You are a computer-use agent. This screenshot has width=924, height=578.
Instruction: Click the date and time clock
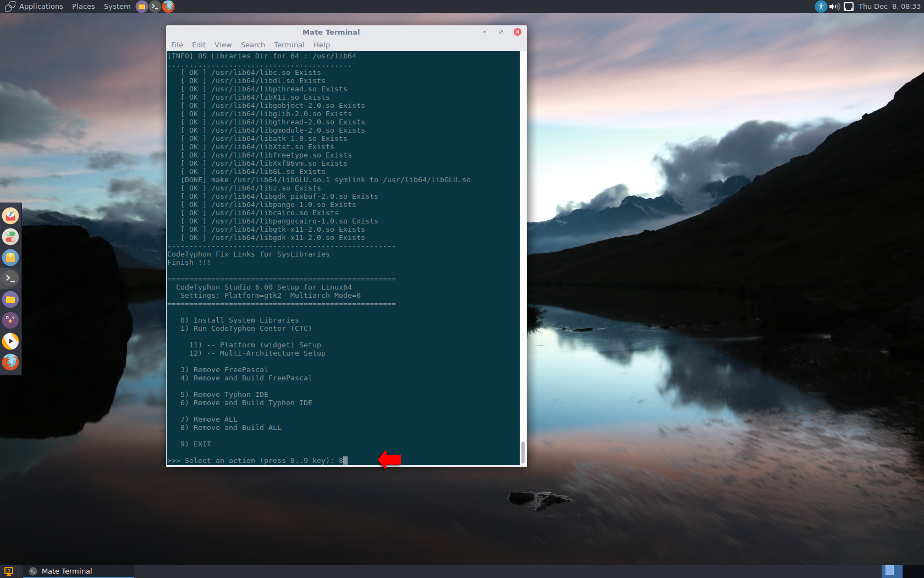coord(889,7)
